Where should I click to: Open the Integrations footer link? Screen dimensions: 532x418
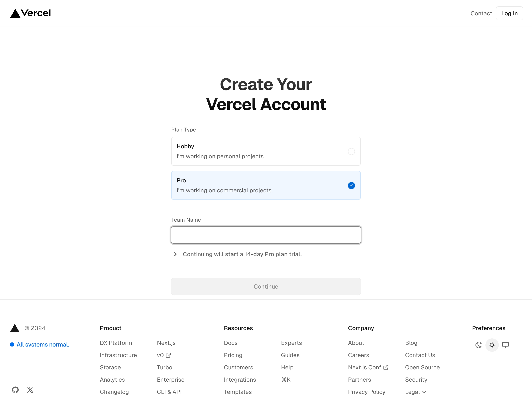coord(240,380)
